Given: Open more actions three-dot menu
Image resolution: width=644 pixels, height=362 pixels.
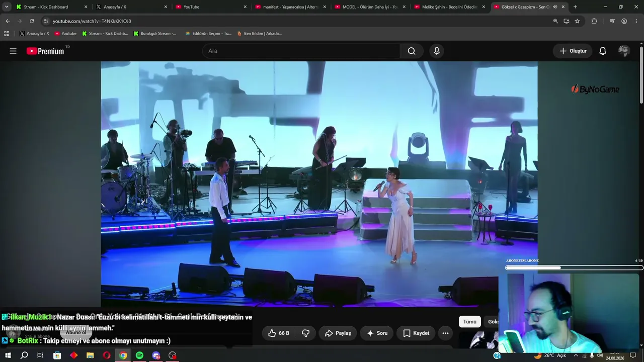Looking at the screenshot, I should [445, 333].
